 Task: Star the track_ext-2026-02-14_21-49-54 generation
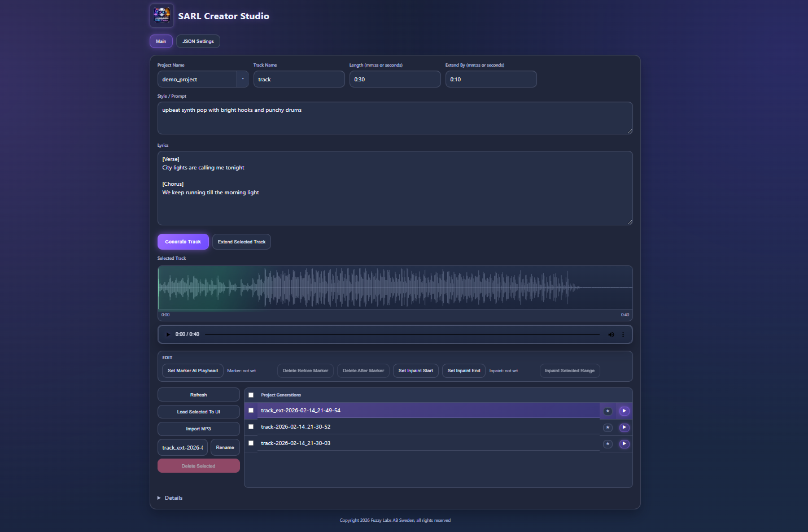608,411
